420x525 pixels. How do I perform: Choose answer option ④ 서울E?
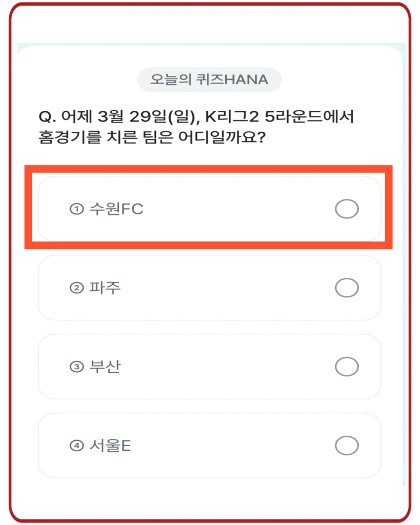pyautogui.click(x=209, y=445)
